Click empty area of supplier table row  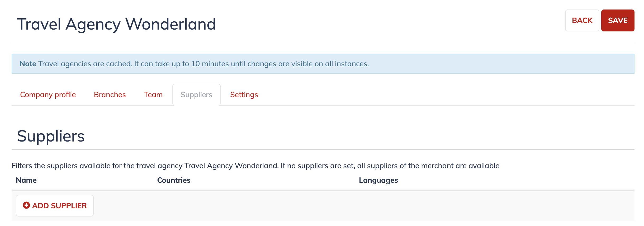(x=364, y=205)
